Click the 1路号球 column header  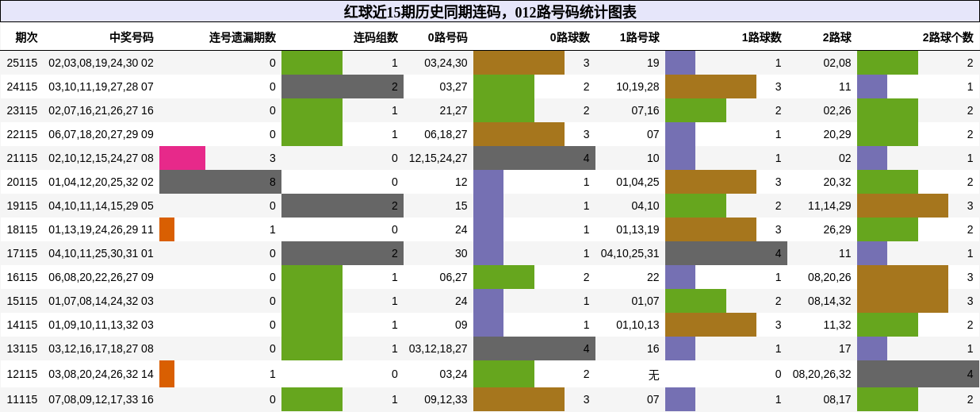coord(640,37)
